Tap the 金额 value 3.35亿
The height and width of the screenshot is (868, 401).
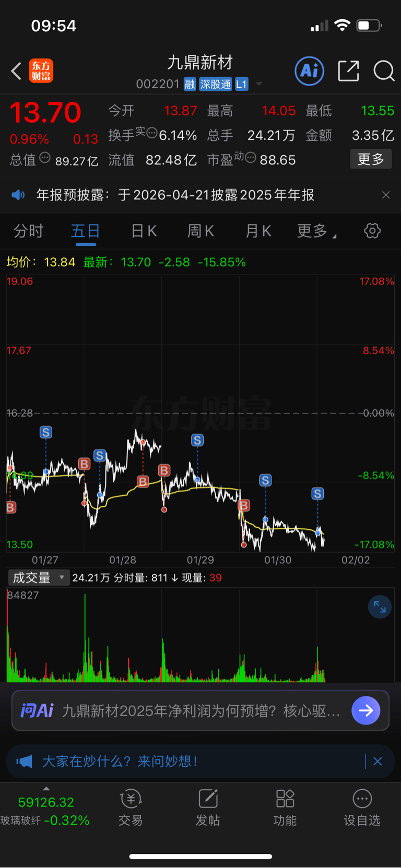373,135
